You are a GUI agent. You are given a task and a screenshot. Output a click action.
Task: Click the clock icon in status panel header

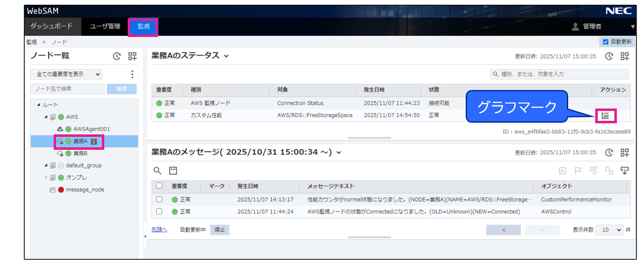point(609,56)
